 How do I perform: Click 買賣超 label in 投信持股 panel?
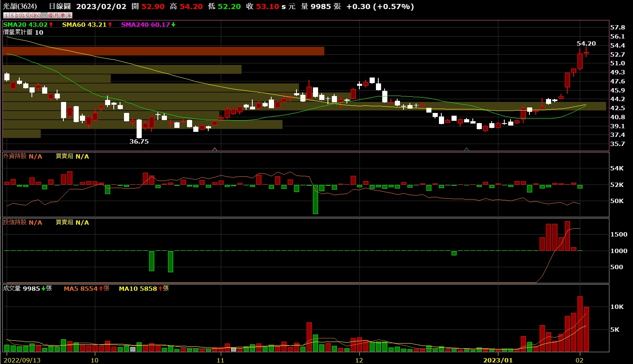point(65,222)
